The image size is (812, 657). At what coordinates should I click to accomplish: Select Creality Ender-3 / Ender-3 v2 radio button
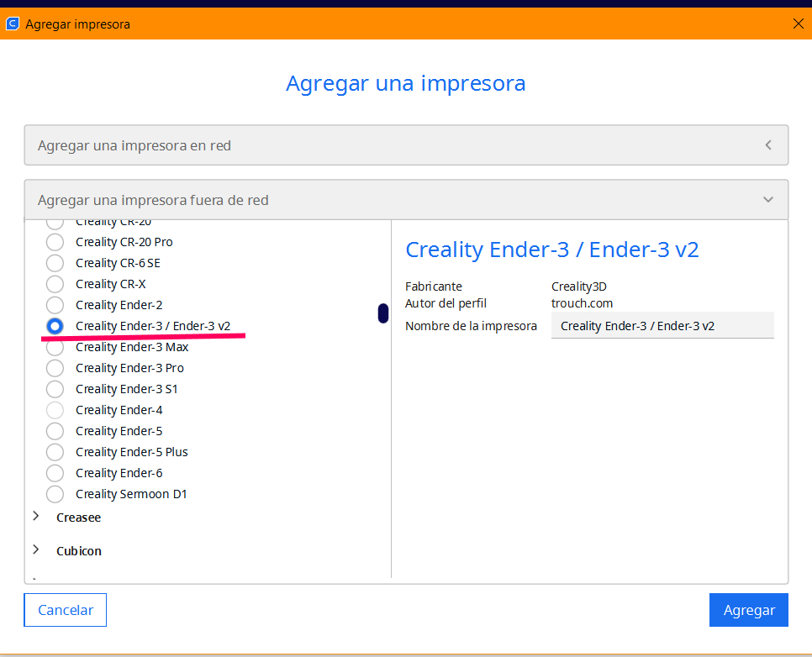coord(55,326)
